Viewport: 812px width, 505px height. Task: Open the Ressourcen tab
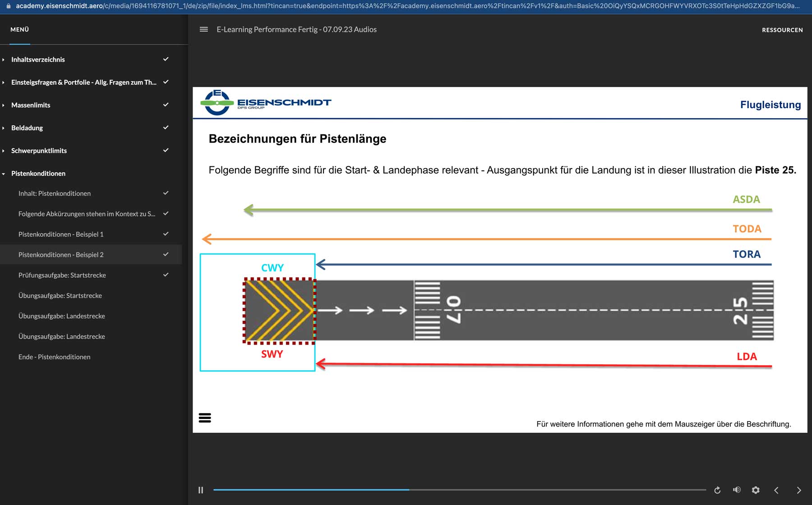(x=782, y=30)
